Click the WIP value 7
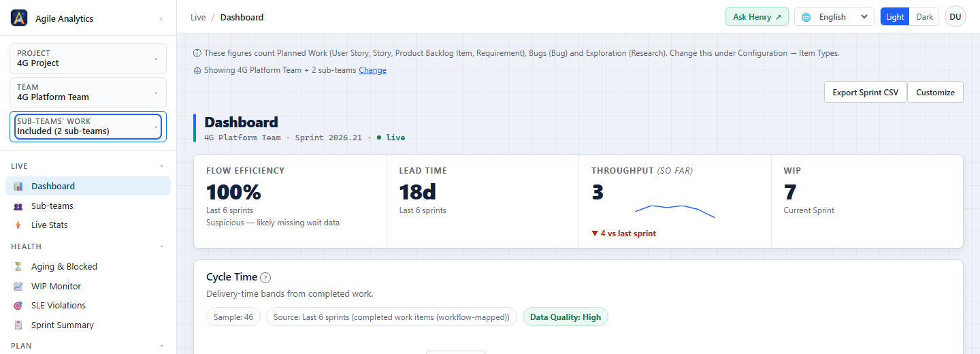This screenshot has height=354, width=980. click(789, 193)
